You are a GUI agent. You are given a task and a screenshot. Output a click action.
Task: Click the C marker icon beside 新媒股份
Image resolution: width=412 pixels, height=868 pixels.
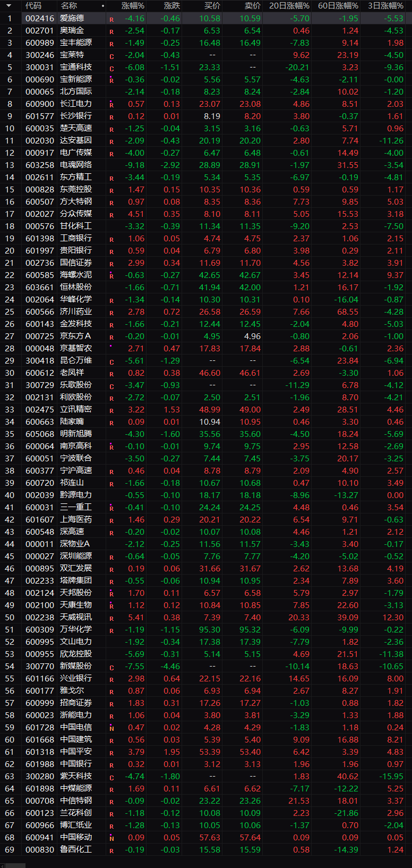coord(111,667)
